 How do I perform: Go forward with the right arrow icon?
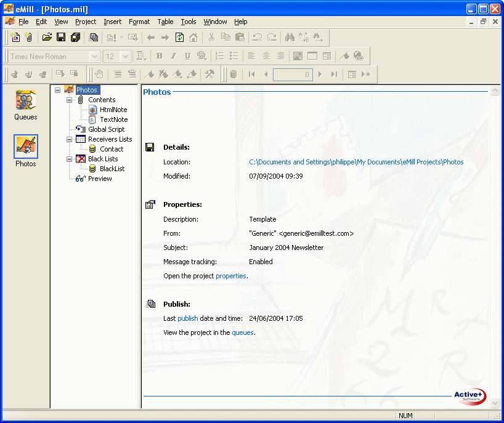(x=165, y=38)
